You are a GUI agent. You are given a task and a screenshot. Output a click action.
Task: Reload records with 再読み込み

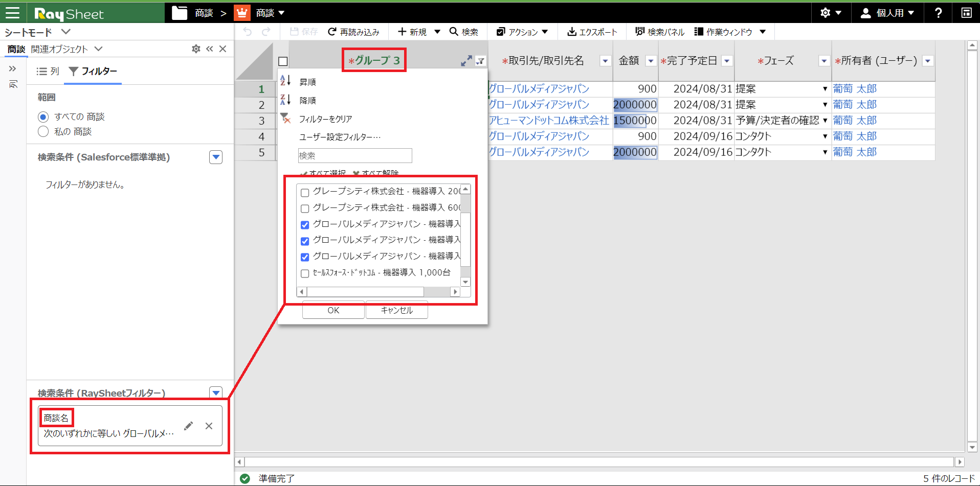[x=353, y=32]
